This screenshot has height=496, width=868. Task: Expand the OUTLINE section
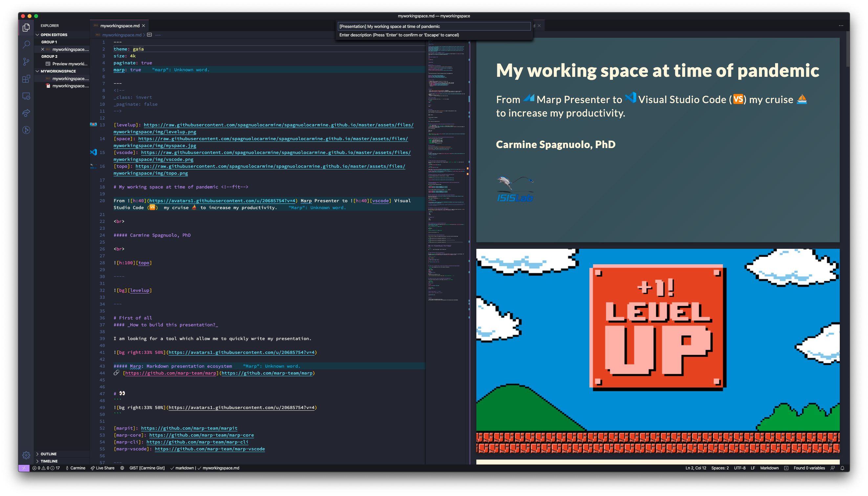(48, 454)
